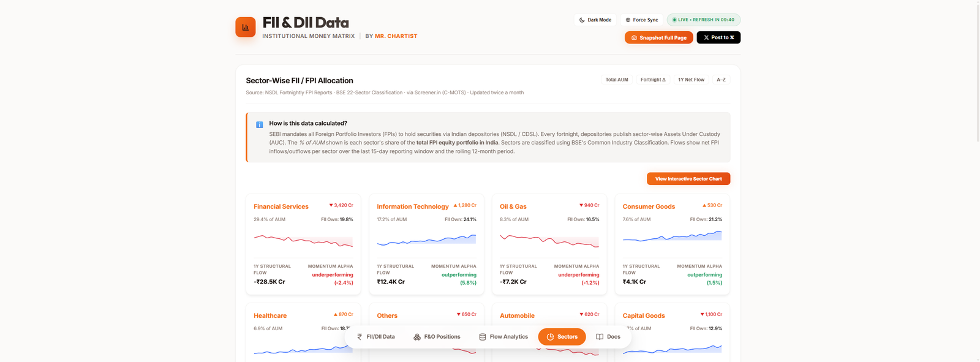Toggle the Fortnight Δ sort option
Screen dimensions: 980x362
[653, 79]
